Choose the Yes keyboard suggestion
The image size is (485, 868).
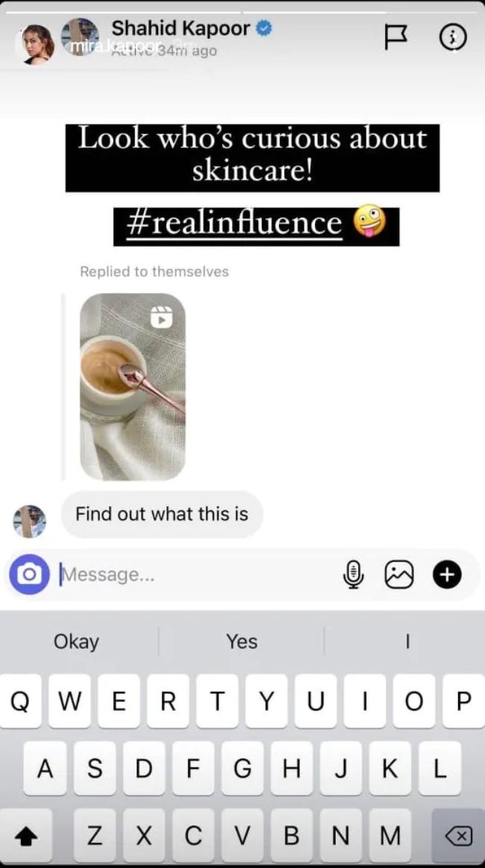pyautogui.click(x=242, y=642)
